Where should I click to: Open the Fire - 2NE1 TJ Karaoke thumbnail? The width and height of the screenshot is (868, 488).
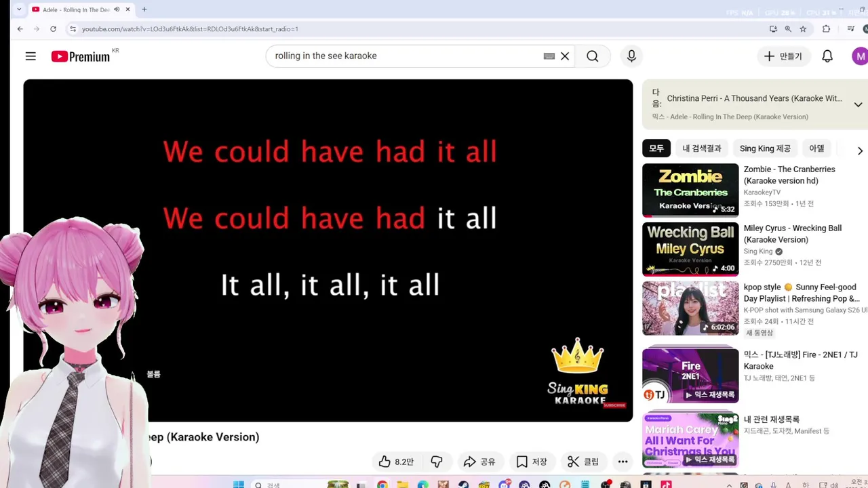[690, 375]
